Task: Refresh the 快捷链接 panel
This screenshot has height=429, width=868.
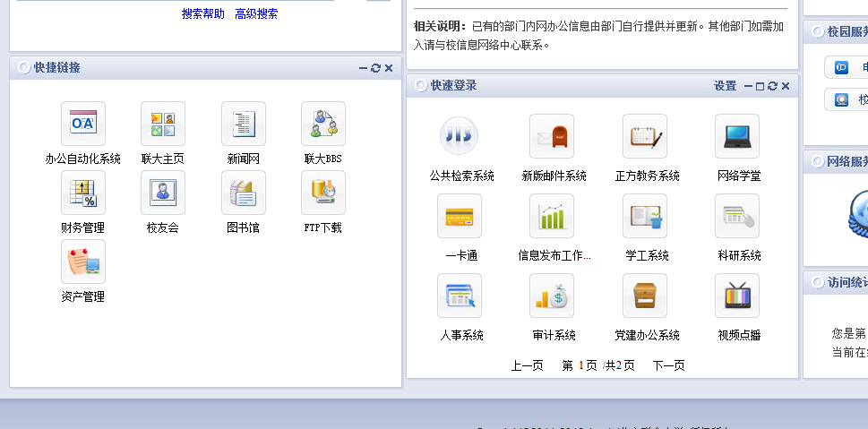Action: (x=376, y=68)
